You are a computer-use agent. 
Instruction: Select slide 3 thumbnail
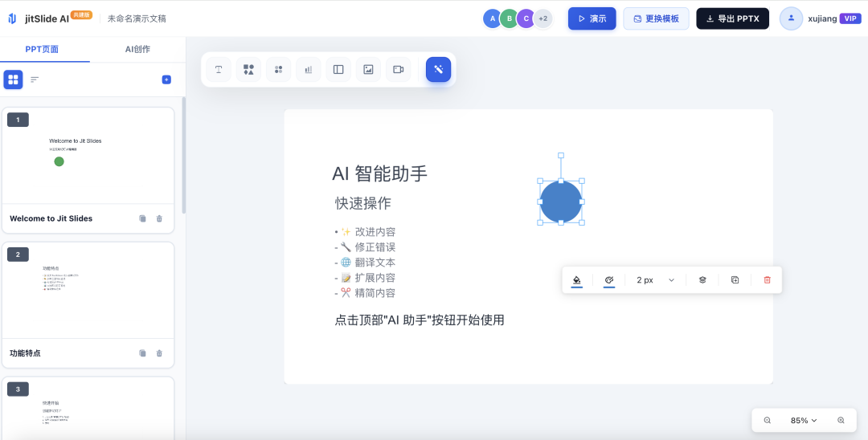tap(88, 409)
